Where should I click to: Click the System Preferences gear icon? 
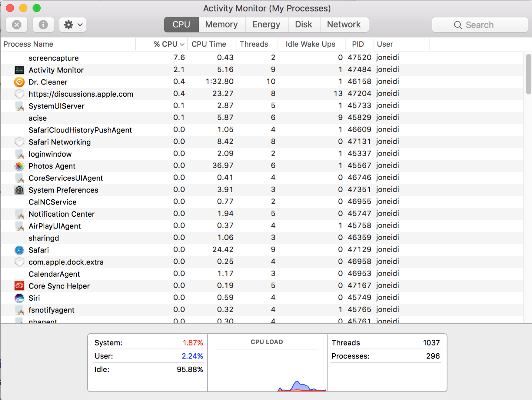click(19, 190)
